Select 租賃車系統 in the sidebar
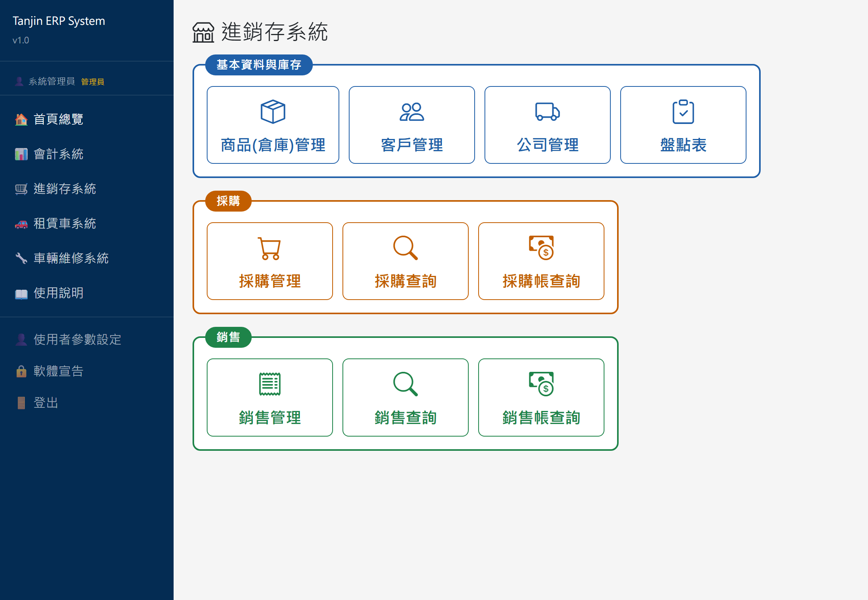868x600 pixels. pos(87,223)
